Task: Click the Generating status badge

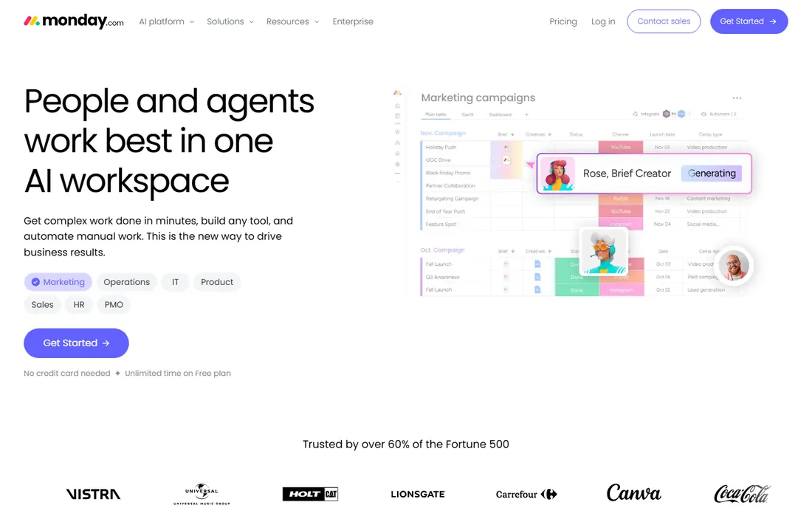Action: pos(712,174)
